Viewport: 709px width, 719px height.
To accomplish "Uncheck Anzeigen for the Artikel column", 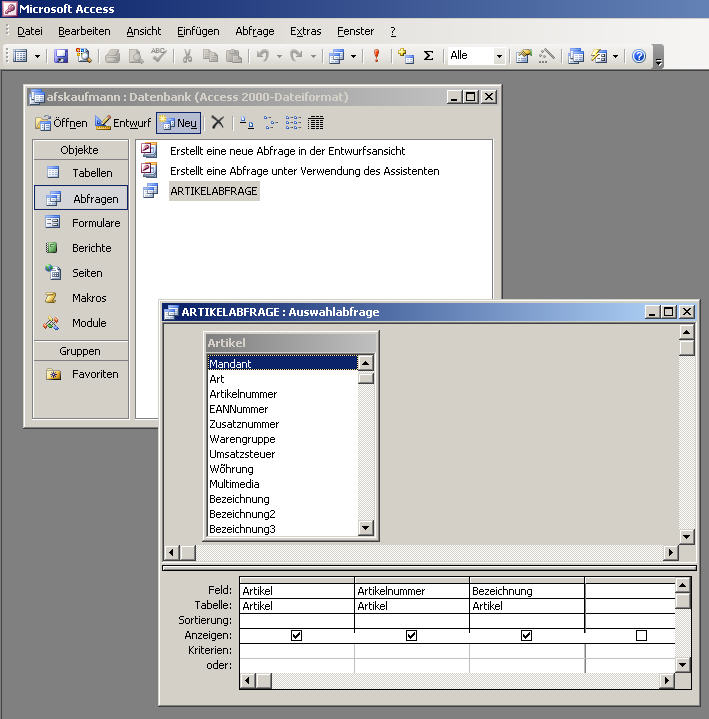I will pos(296,635).
